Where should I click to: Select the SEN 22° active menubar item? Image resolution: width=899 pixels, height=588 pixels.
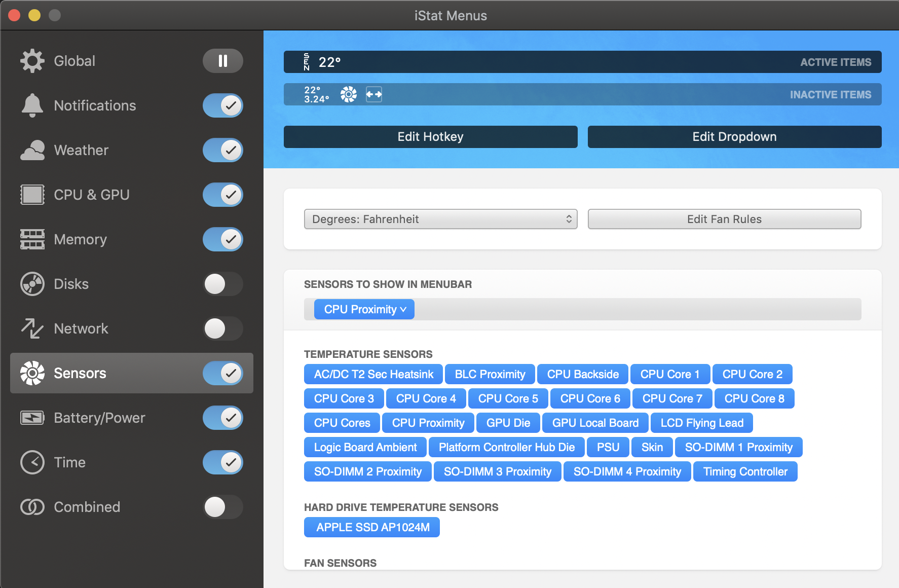click(x=322, y=62)
